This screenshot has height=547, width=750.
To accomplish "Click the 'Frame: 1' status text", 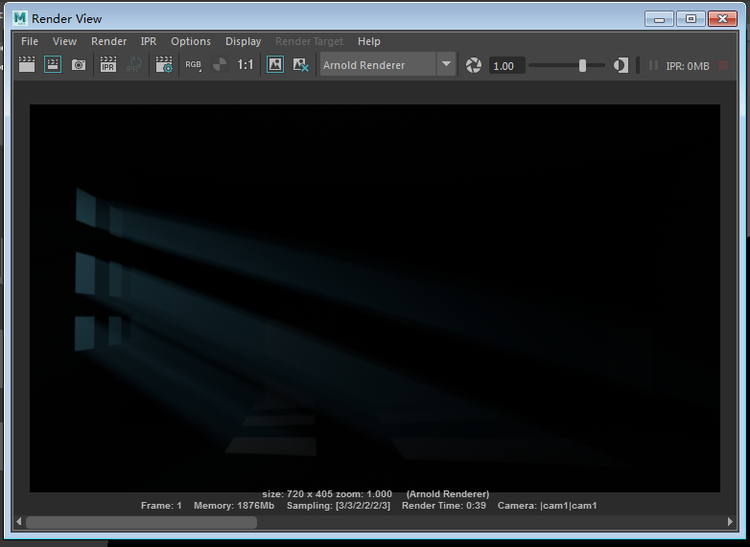I will 161,506.
